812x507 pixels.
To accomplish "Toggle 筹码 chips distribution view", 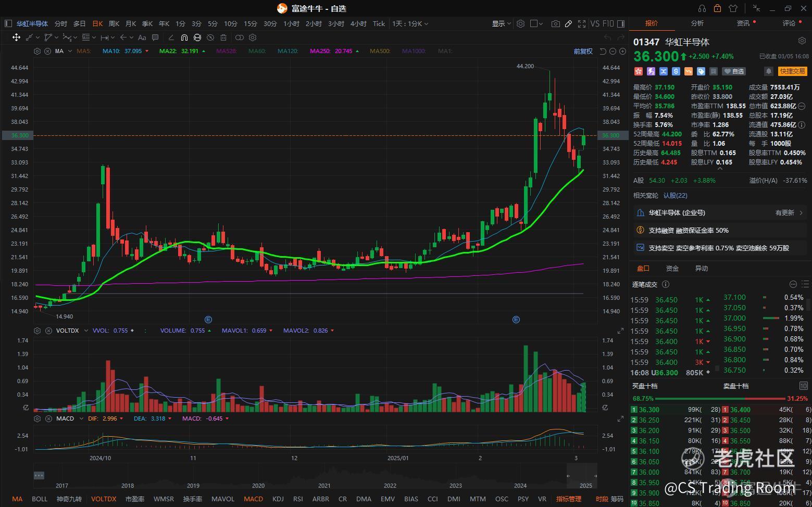I will tap(617, 499).
